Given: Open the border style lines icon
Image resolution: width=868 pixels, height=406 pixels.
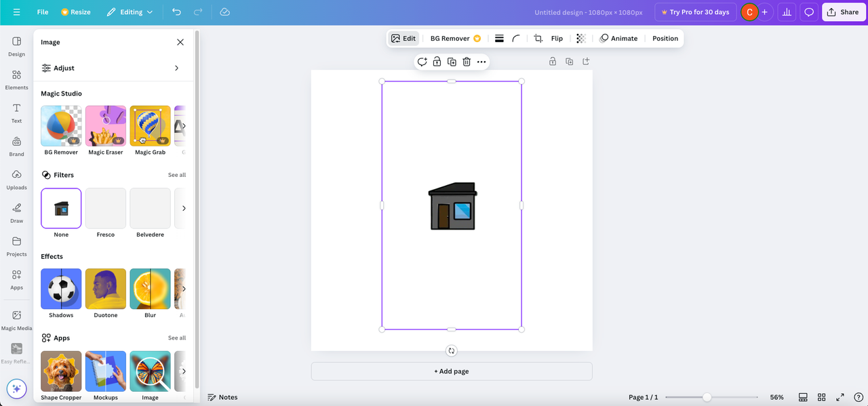Looking at the screenshot, I should coord(499,39).
